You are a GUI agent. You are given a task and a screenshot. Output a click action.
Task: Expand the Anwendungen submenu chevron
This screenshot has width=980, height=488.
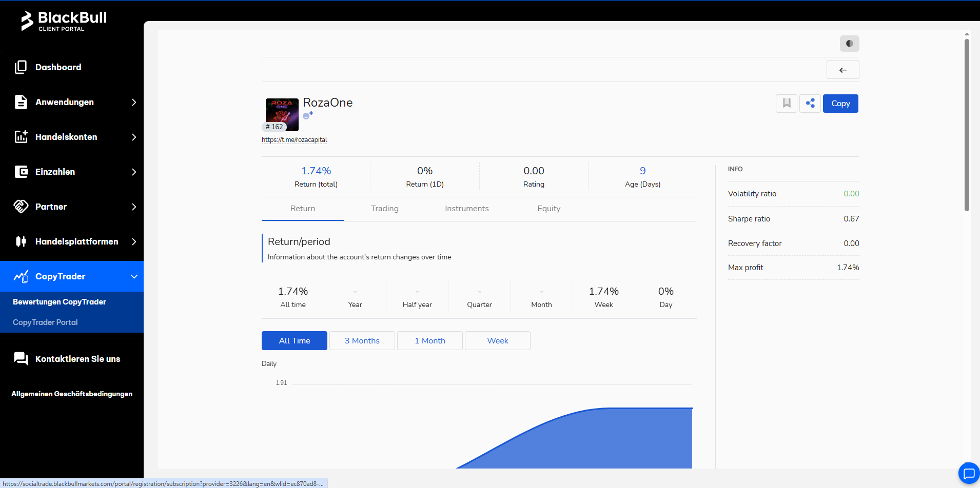(x=134, y=102)
